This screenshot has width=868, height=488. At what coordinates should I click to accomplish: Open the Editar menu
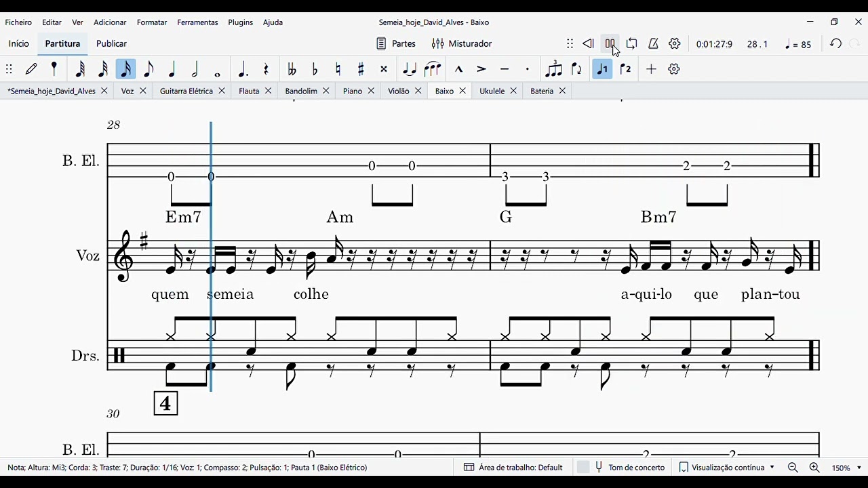(52, 22)
